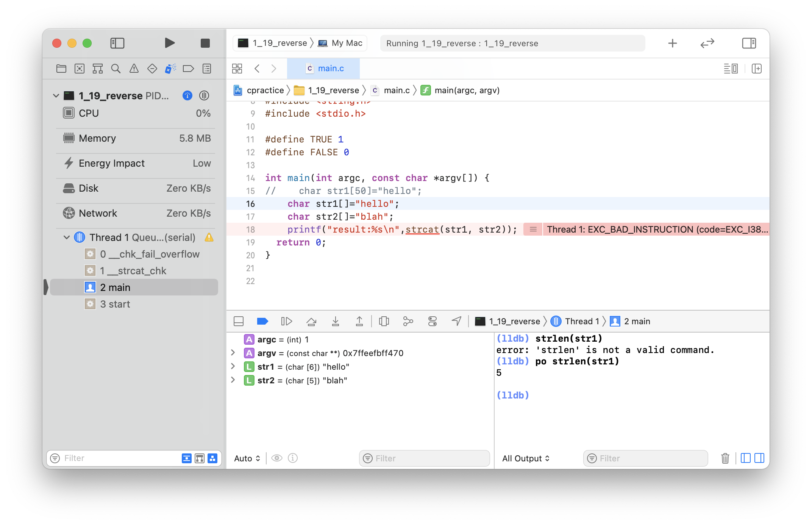Click the Step Into debug button
Viewport: 812px width, 525px height.
(336, 321)
